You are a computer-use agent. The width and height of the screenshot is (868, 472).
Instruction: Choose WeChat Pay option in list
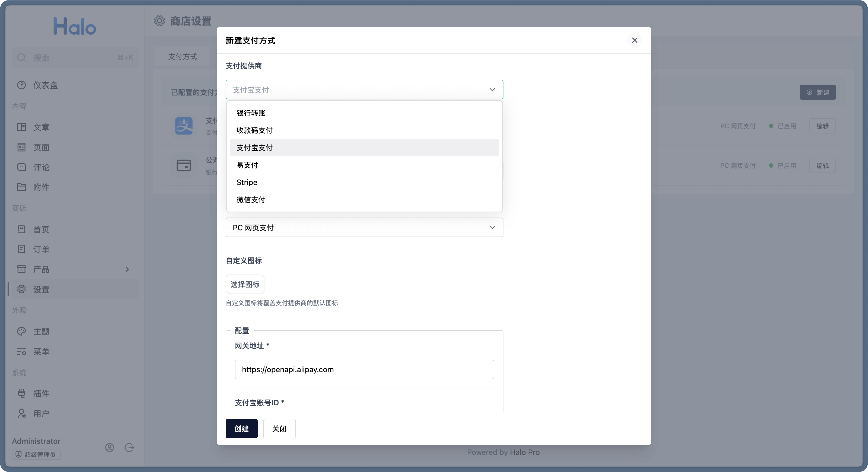coord(251,200)
